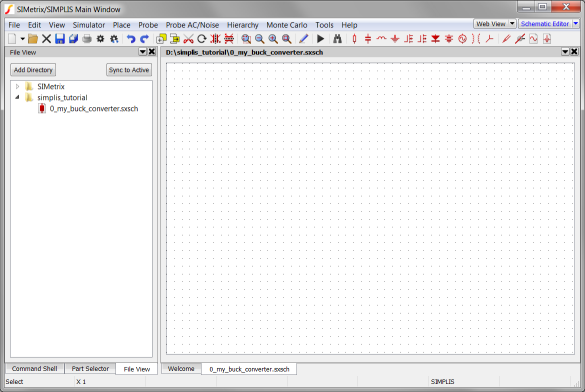Click the Web View button
585x392 pixels.
pos(491,24)
